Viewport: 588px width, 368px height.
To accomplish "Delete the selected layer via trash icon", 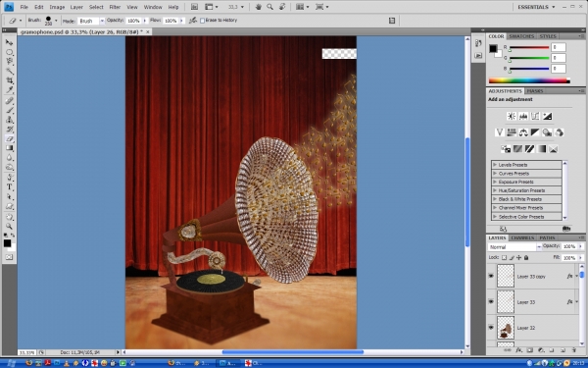I will [573, 350].
